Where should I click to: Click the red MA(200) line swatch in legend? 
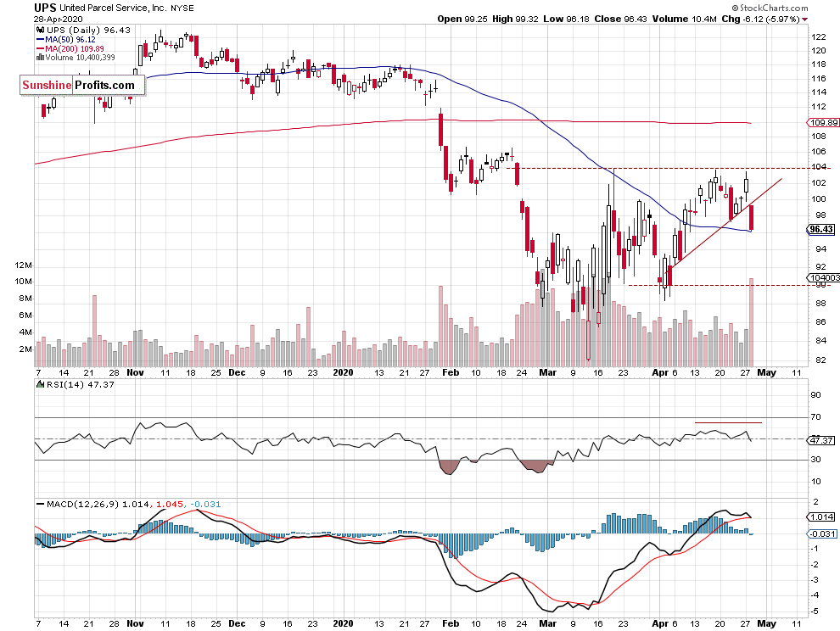click(40, 48)
